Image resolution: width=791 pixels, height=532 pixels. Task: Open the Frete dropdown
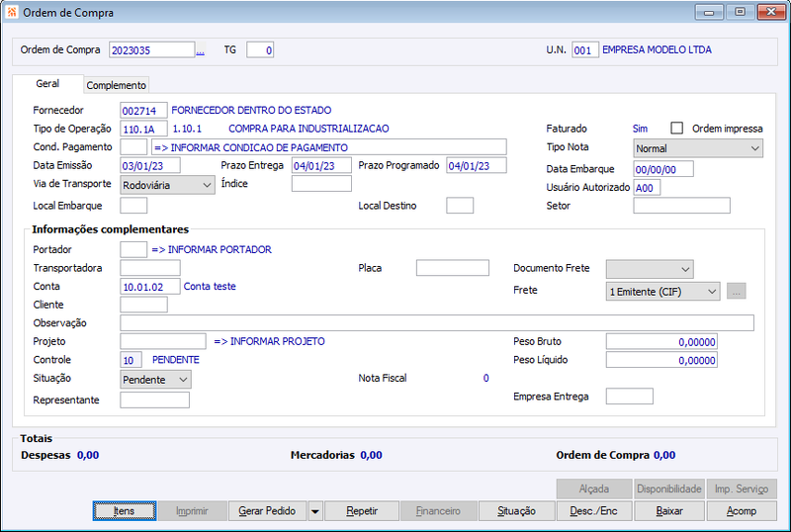pos(662,292)
